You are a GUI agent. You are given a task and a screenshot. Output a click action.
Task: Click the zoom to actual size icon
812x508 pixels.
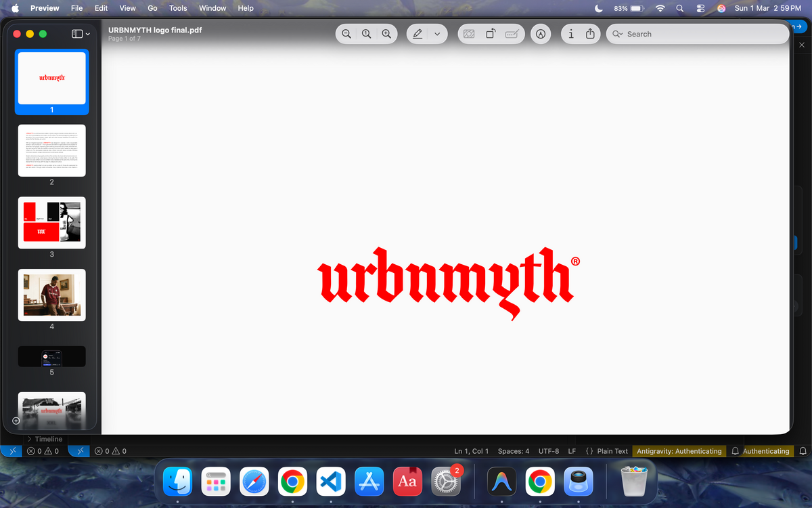coord(366,34)
